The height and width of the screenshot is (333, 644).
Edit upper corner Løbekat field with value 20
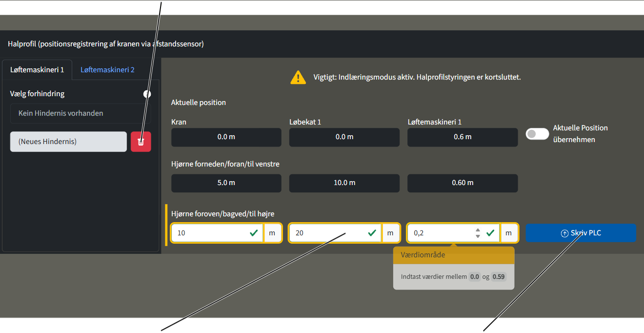pos(336,233)
